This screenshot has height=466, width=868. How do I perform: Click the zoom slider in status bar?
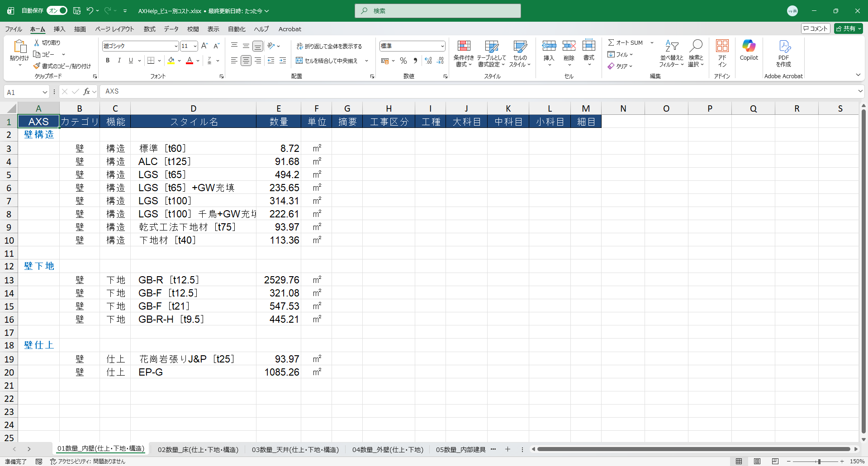click(819, 461)
